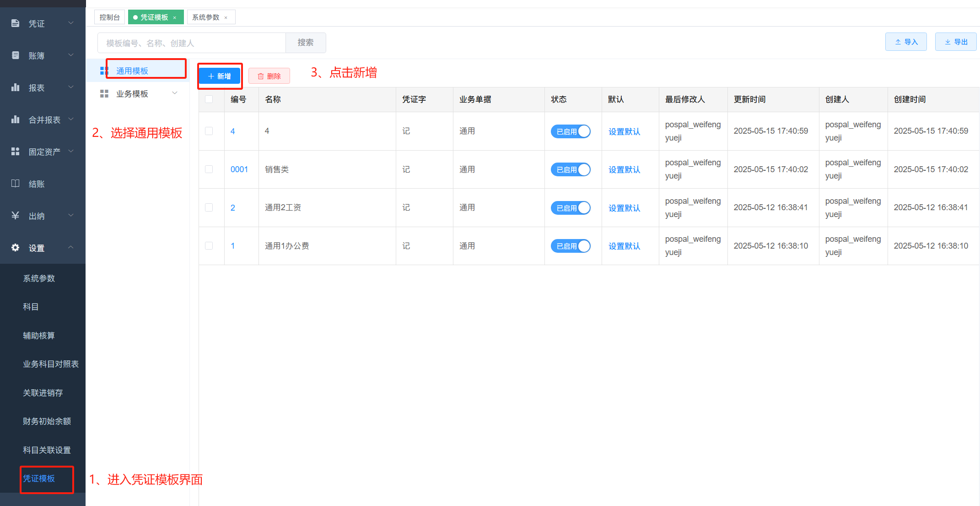This screenshot has height=506, width=980.
Task: Collapse the 设置 menu chevron
Action: point(71,247)
